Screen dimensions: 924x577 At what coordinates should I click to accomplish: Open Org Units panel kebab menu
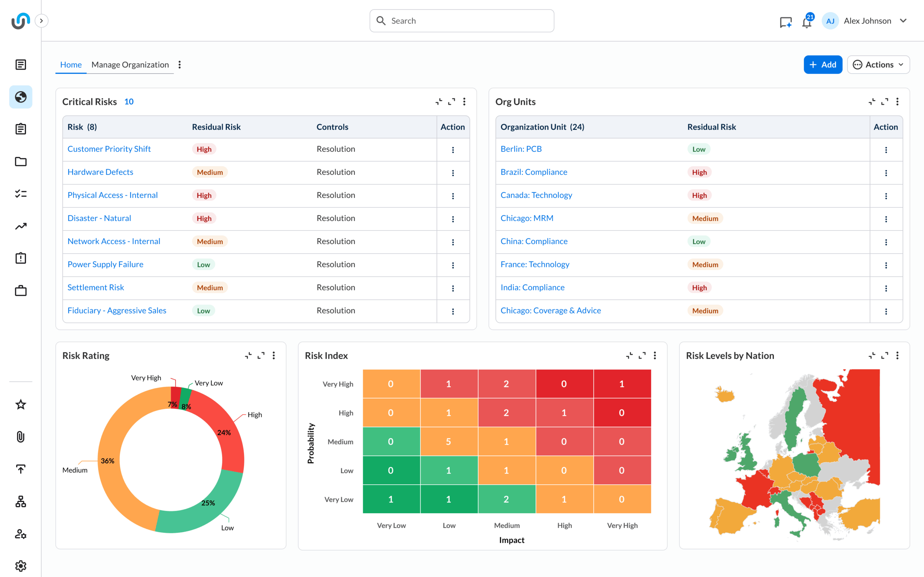tap(897, 101)
